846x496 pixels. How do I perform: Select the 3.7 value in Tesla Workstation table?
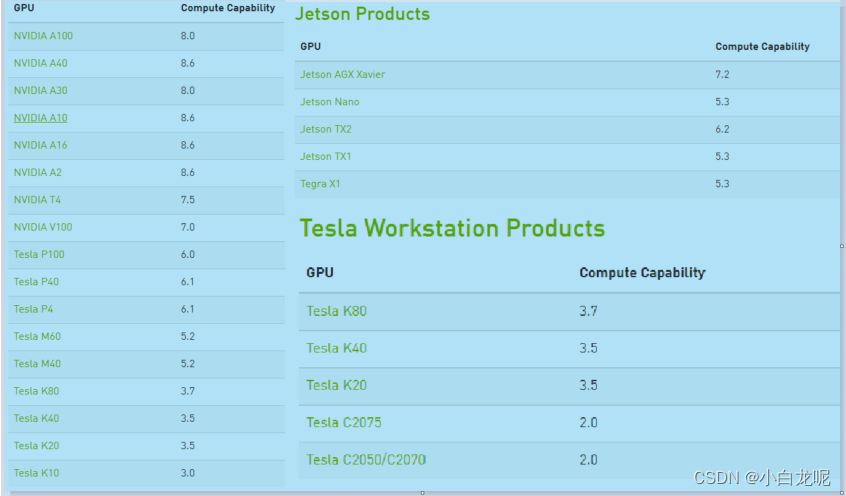pyautogui.click(x=589, y=311)
